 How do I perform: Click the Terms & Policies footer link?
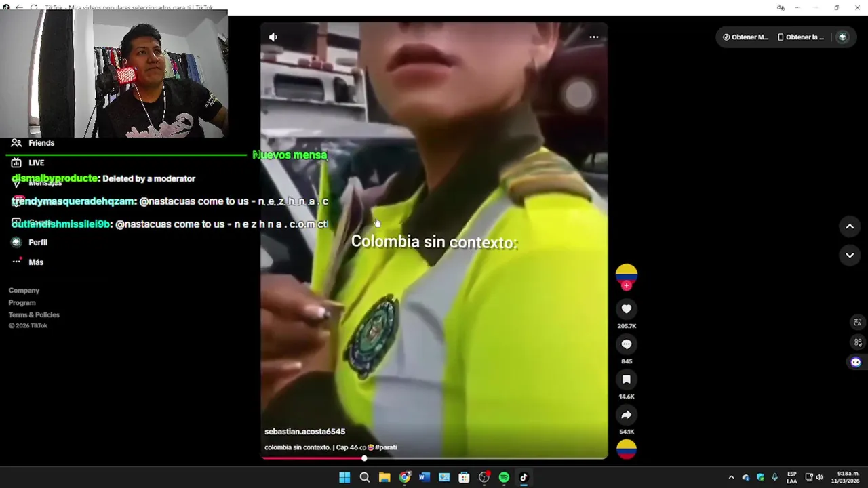pyautogui.click(x=34, y=314)
